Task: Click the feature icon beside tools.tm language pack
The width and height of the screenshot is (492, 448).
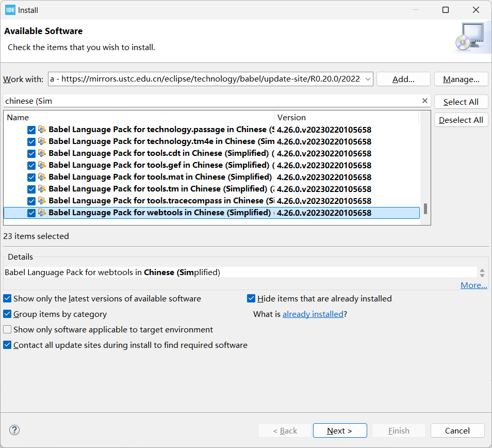Action: pyautogui.click(x=42, y=189)
